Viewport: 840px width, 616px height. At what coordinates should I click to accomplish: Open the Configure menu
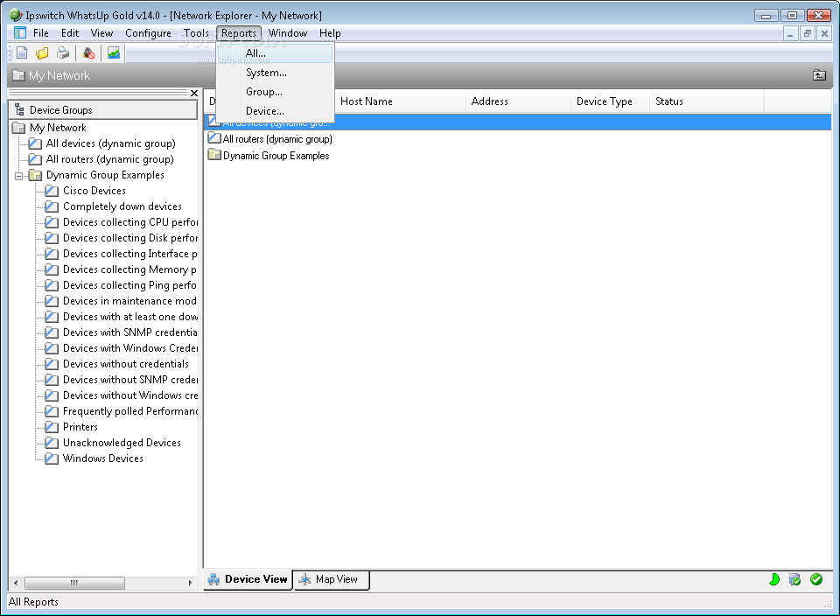point(148,32)
